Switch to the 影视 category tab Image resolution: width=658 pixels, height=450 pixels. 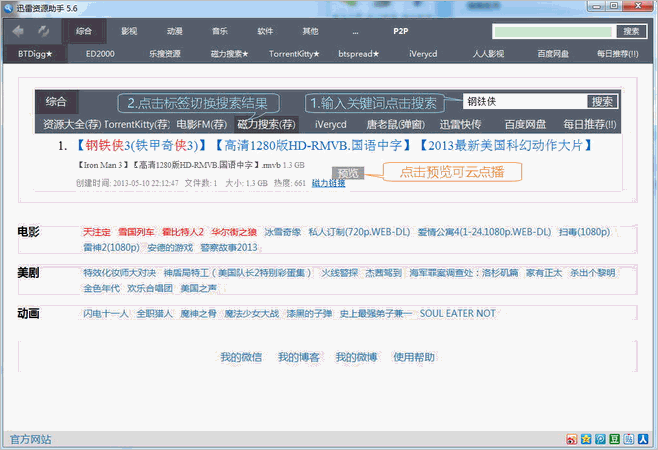(129, 31)
